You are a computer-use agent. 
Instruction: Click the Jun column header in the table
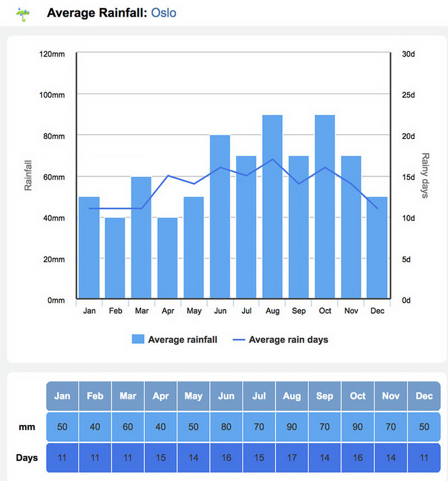[227, 396]
